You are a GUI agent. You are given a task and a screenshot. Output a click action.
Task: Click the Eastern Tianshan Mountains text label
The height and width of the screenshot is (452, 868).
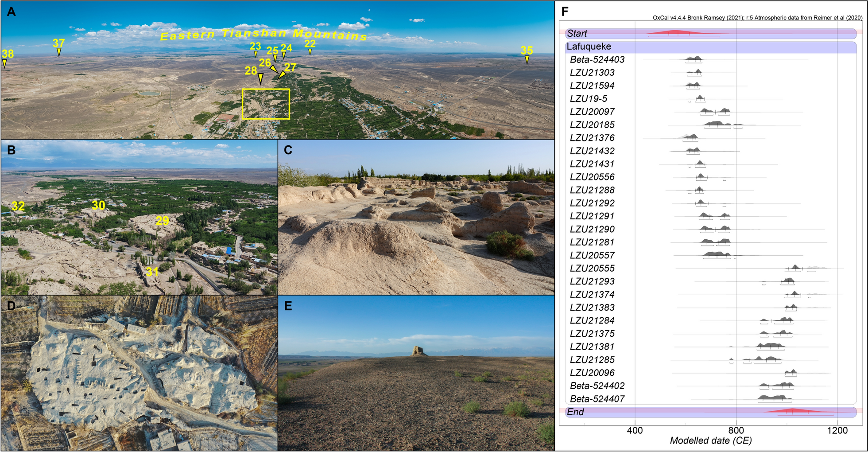263,35
